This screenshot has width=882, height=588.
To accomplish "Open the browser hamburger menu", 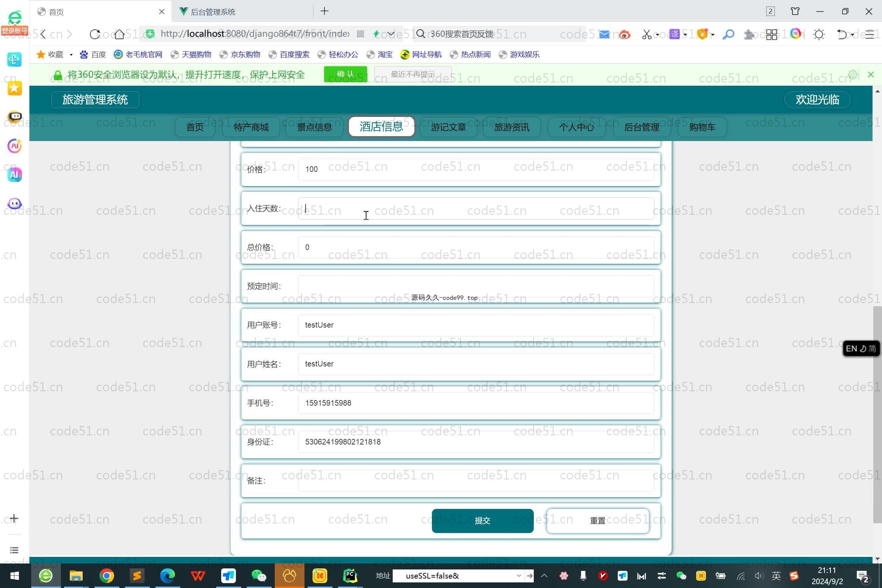I will (x=869, y=35).
